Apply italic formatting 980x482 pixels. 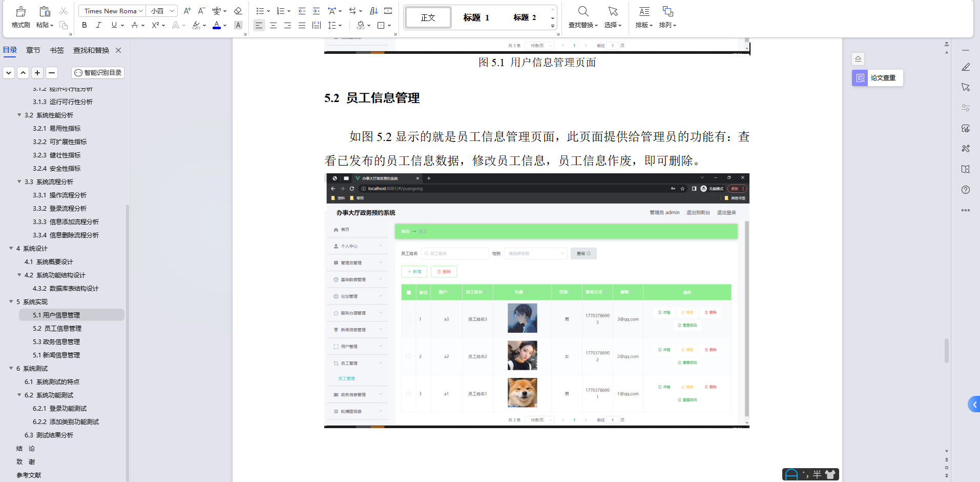point(98,25)
